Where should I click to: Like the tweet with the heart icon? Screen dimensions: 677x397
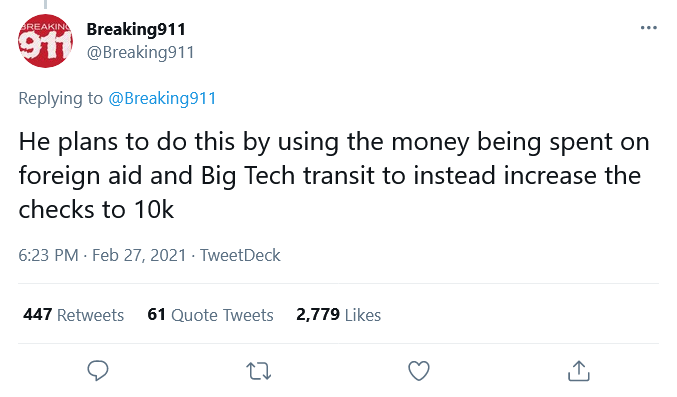419,371
